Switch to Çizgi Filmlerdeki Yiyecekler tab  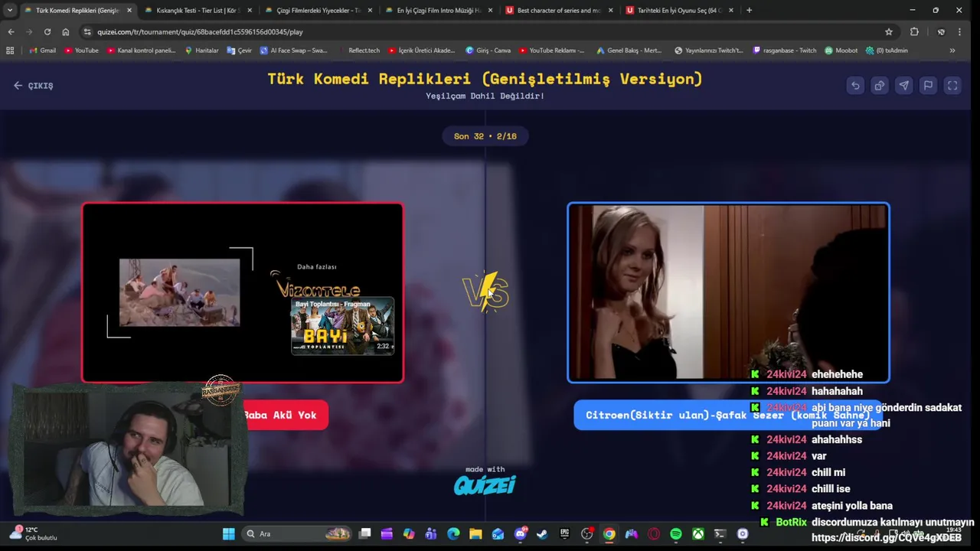coord(318,10)
